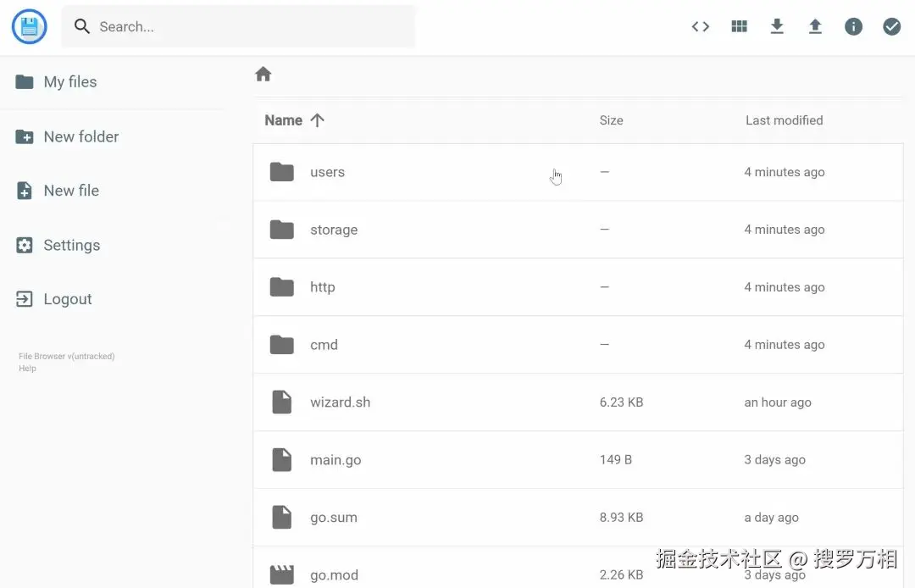Click the users folder name
The width and height of the screenshot is (915, 588).
pyautogui.click(x=327, y=172)
